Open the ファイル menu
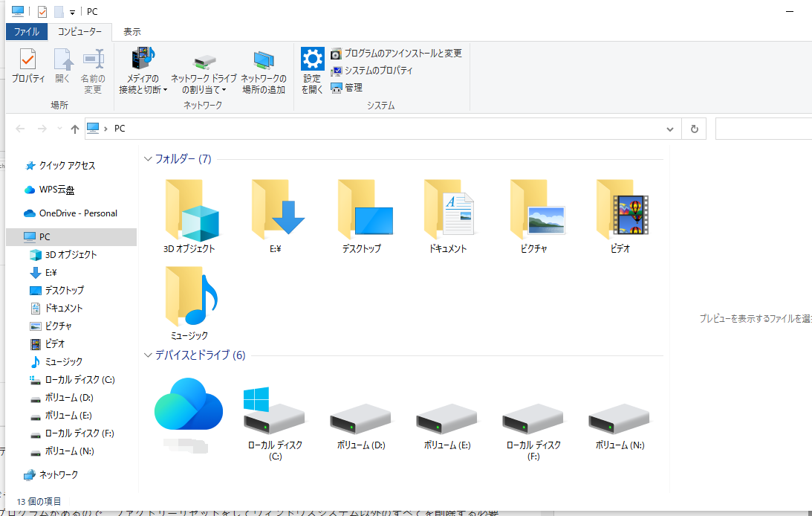 point(27,31)
